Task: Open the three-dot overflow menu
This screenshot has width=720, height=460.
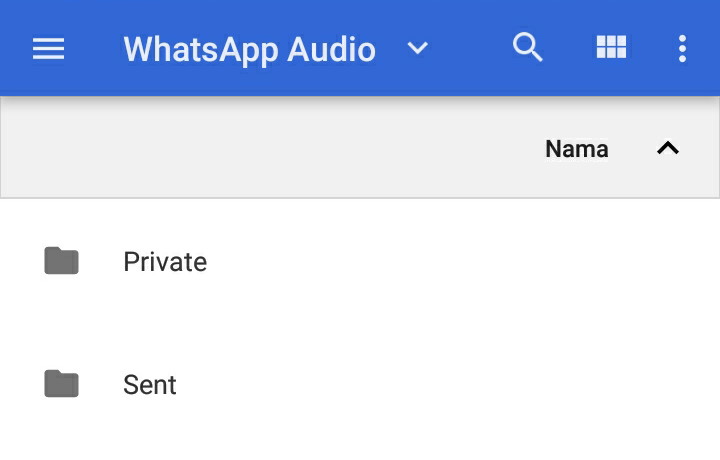Action: click(682, 48)
